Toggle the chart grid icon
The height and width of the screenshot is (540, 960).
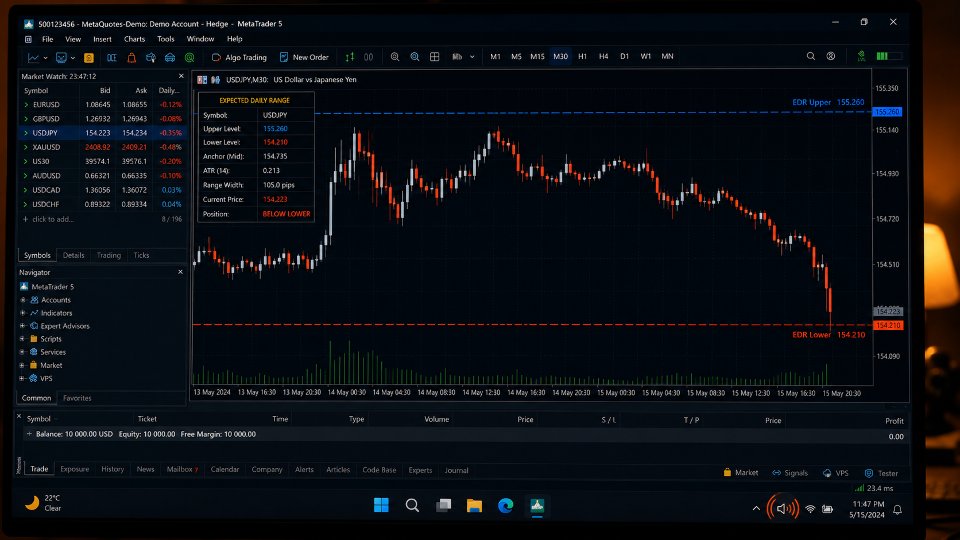(435, 57)
